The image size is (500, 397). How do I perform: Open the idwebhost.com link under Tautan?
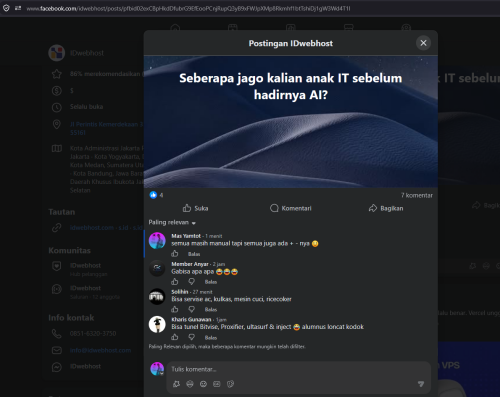[92, 228]
